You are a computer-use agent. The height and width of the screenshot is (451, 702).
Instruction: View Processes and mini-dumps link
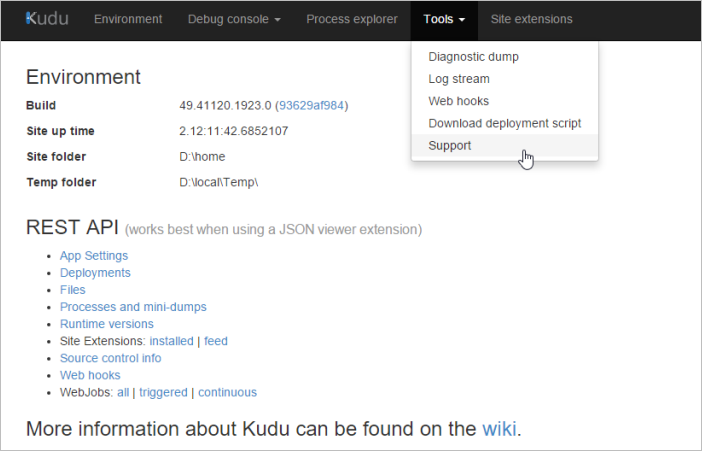[x=133, y=307]
